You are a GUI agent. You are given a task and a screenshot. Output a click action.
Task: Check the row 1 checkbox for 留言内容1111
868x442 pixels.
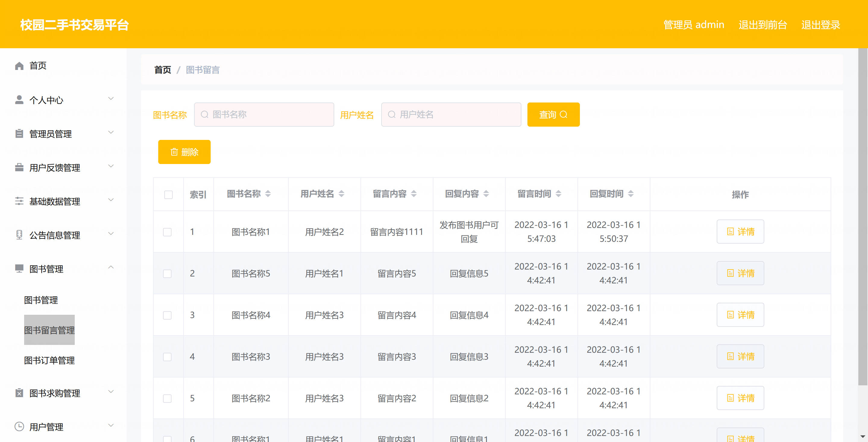(168, 232)
